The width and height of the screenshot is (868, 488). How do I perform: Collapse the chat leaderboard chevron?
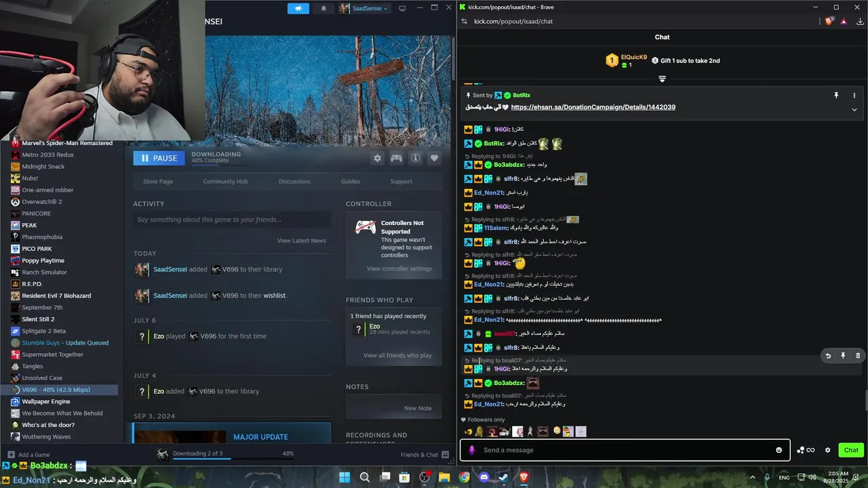point(663,79)
